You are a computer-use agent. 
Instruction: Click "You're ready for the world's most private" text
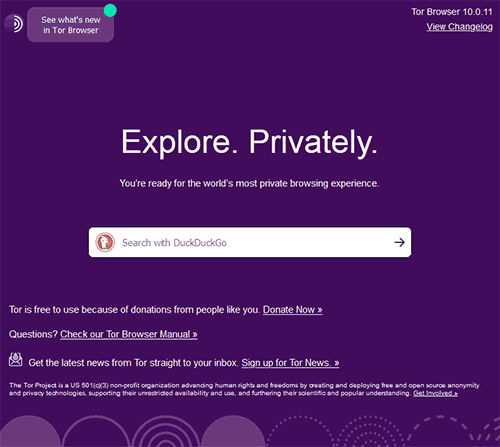(249, 184)
